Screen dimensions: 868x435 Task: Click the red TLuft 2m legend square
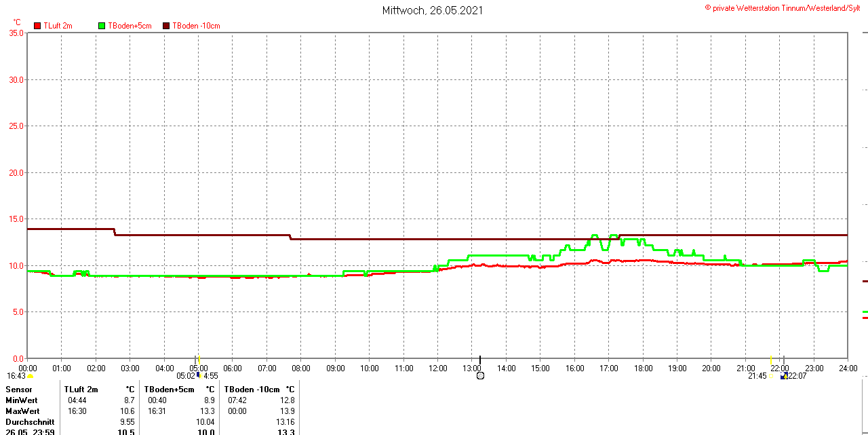pos(37,26)
